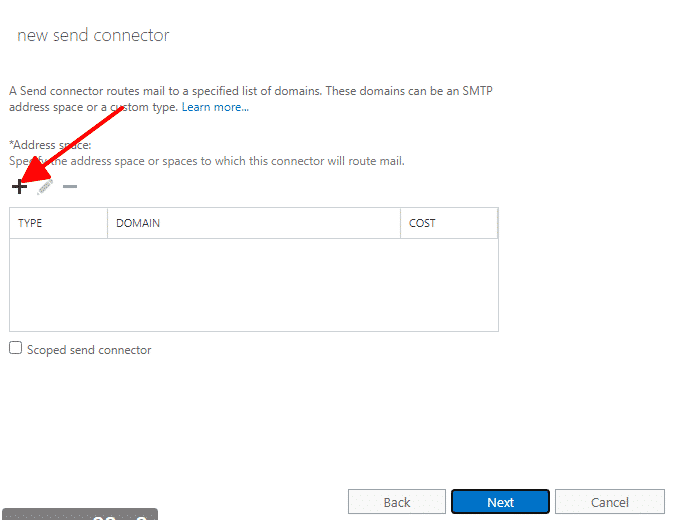Click the gray bar at the bottom-left corner
Image resolution: width=680 pixels, height=520 pixels.
click(79, 514)
